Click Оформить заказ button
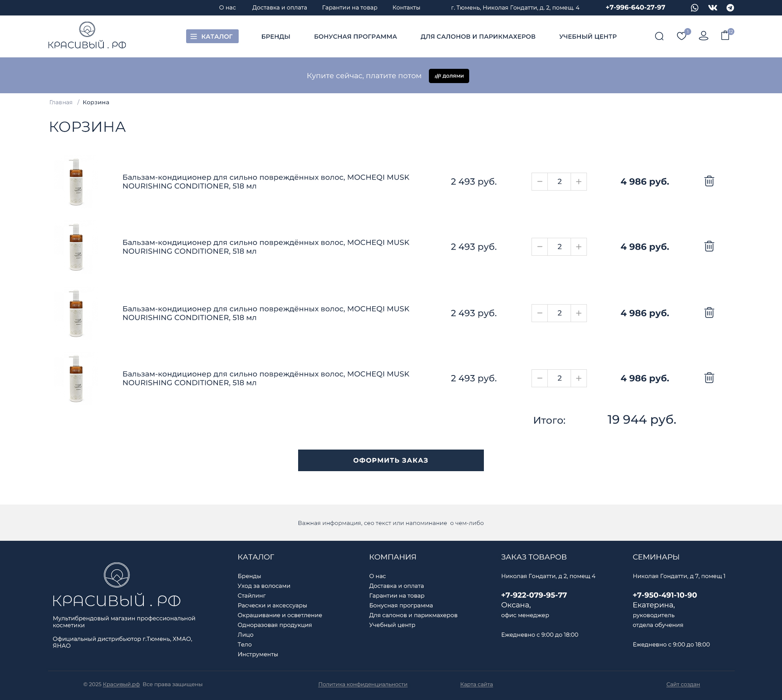Image resolution: width=782 pixels, height=700 pixels. click(391, 460)
